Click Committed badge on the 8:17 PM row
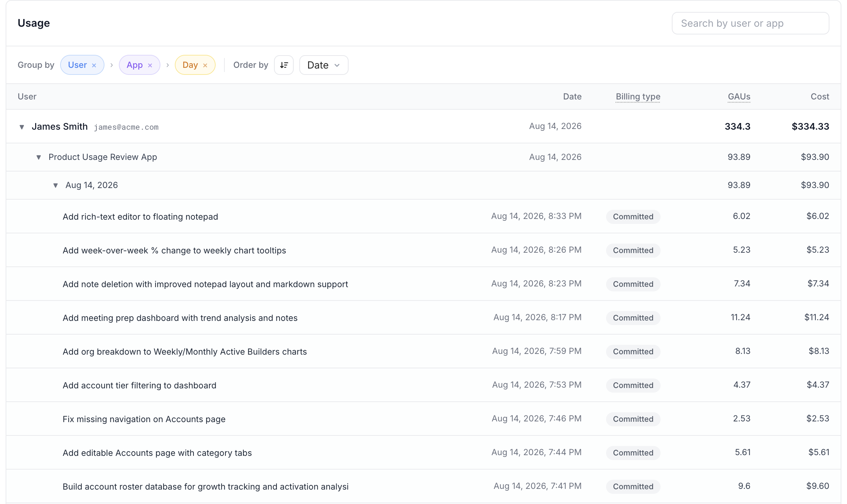847x504 pixels. [x=633, y=318]
